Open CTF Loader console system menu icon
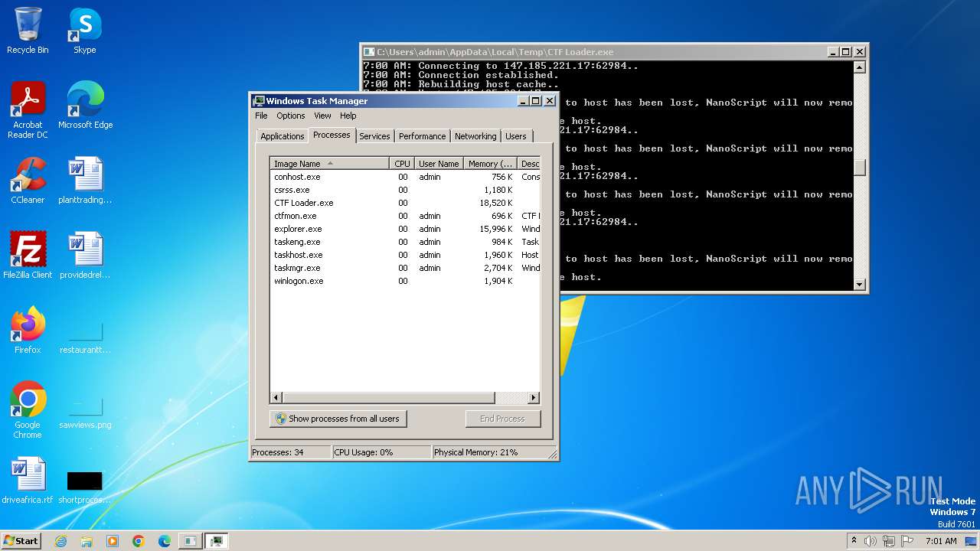980x551 pixels. [369, 52]
